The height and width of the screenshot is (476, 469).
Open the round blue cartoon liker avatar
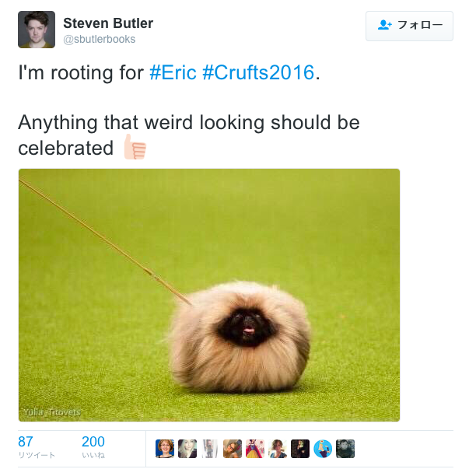point(323,449)
